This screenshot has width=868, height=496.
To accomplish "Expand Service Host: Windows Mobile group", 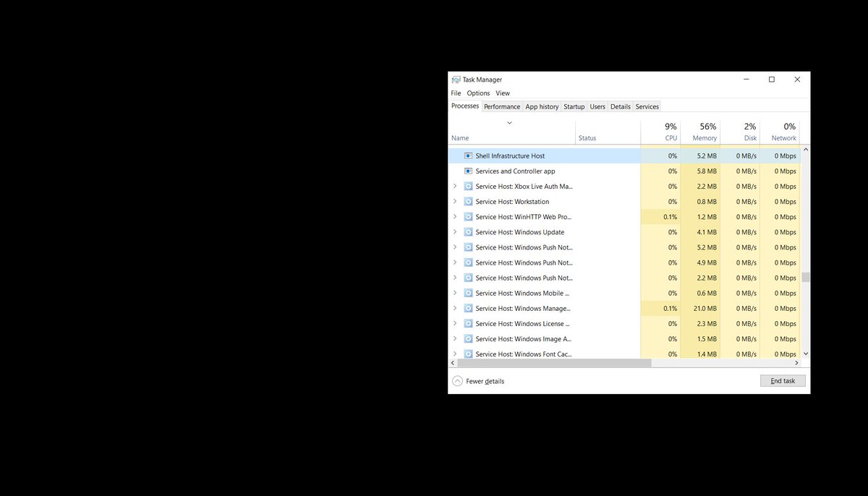I will coord(455,293).
